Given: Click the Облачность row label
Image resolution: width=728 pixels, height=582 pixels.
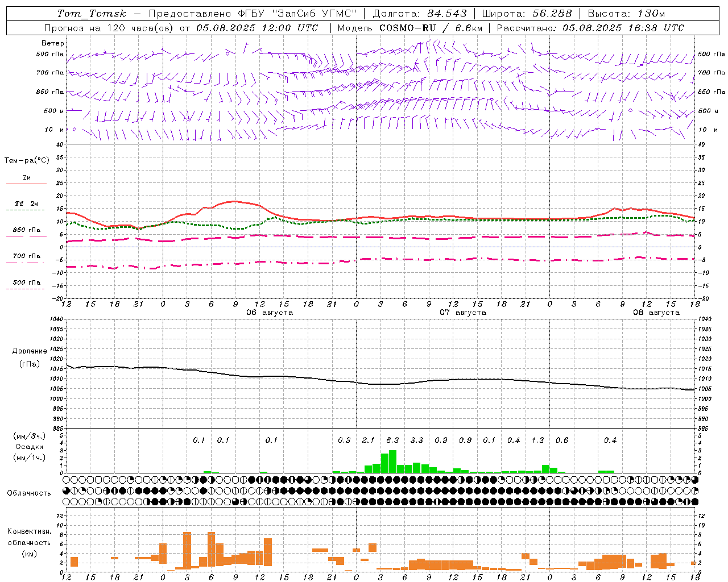Looking at the screenshot, I should pos(29,493).
